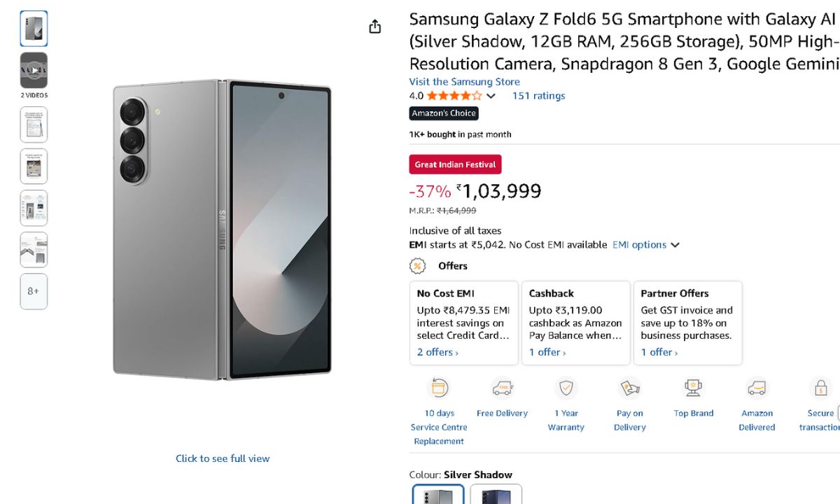Select the dark navy colour swatch
Screen dimensions: 840x504
pyautogui.click(x=496, y=494)
